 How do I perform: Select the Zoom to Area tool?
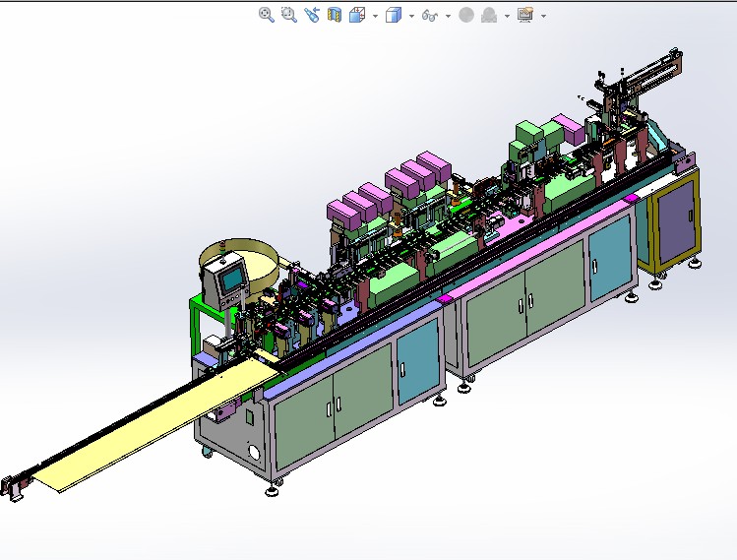(x=288, y=15)
